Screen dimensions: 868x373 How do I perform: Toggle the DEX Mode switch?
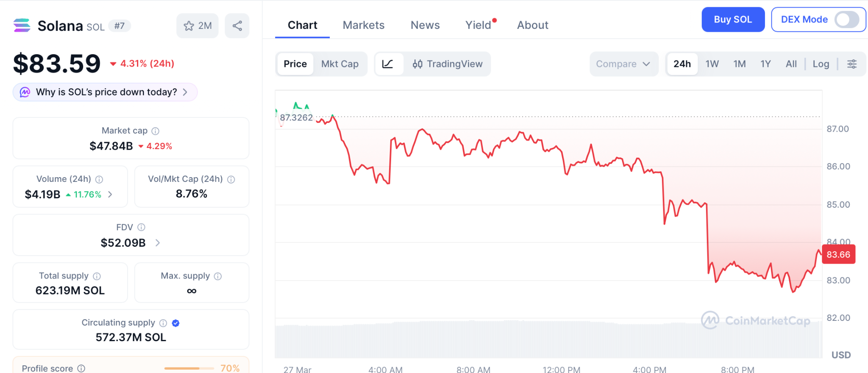[846, 19]
